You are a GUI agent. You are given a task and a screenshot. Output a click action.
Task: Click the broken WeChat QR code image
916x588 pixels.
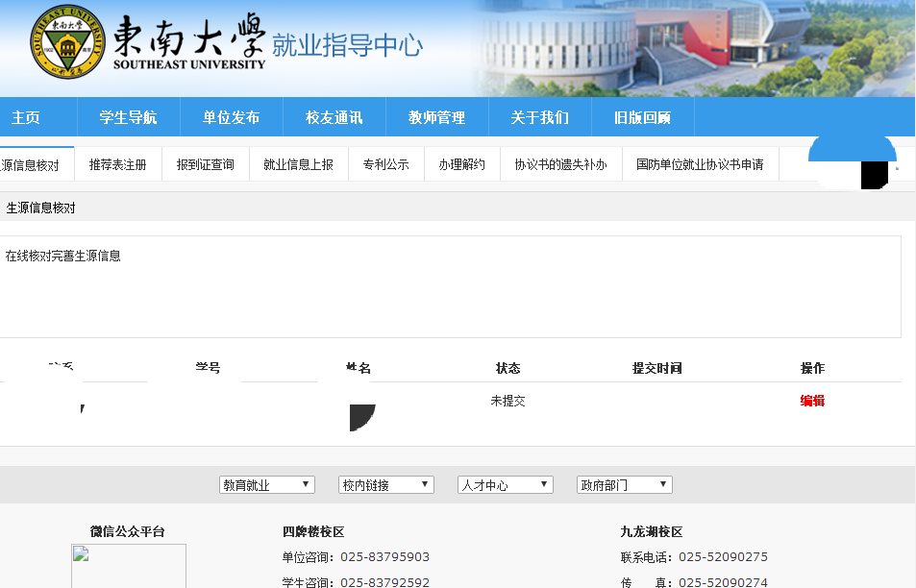coord(128,566)
